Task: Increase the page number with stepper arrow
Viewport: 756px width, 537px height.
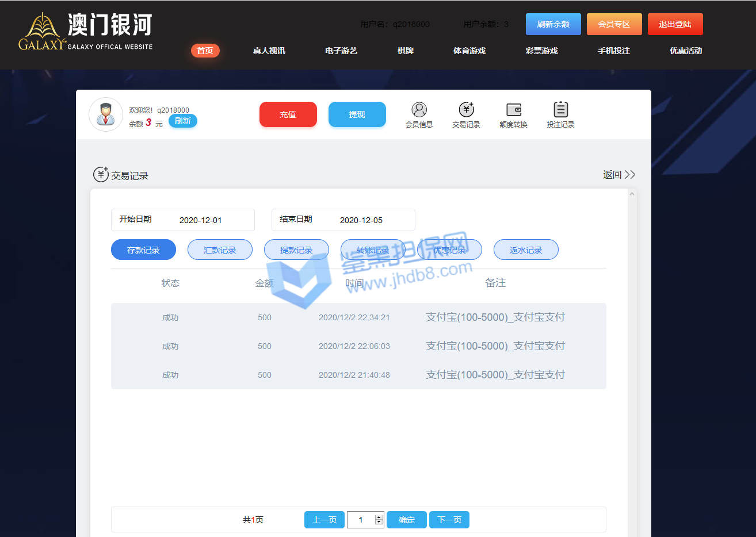Action: coord(379,517)
